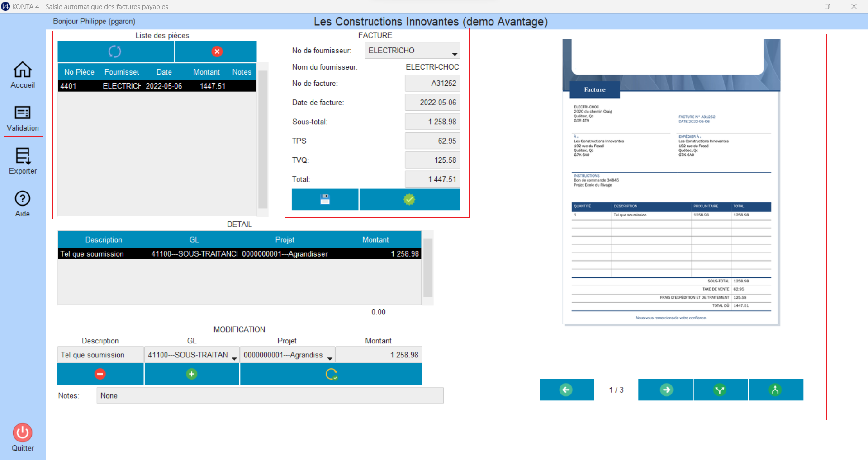
Task: Add detail line with green plus icon
Action: (191, 374)
